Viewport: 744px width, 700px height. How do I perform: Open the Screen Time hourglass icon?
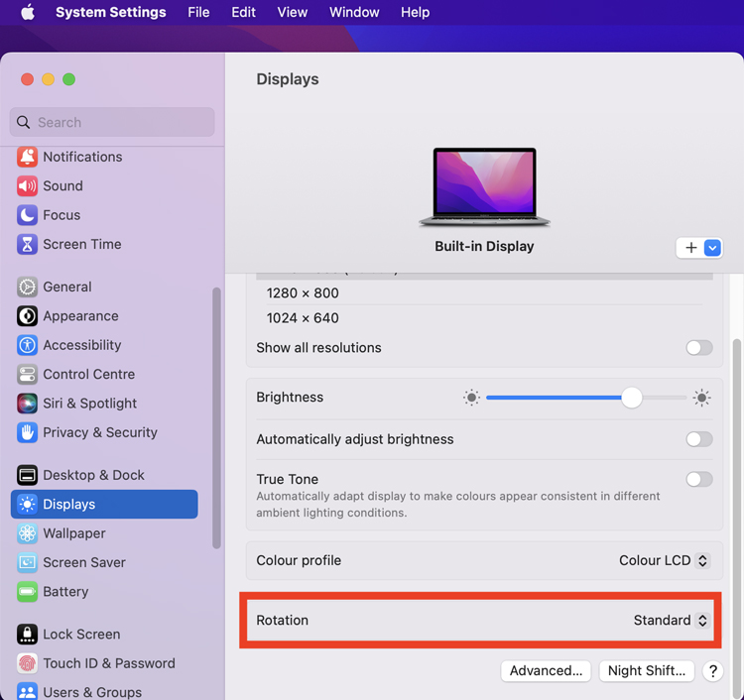27,244
